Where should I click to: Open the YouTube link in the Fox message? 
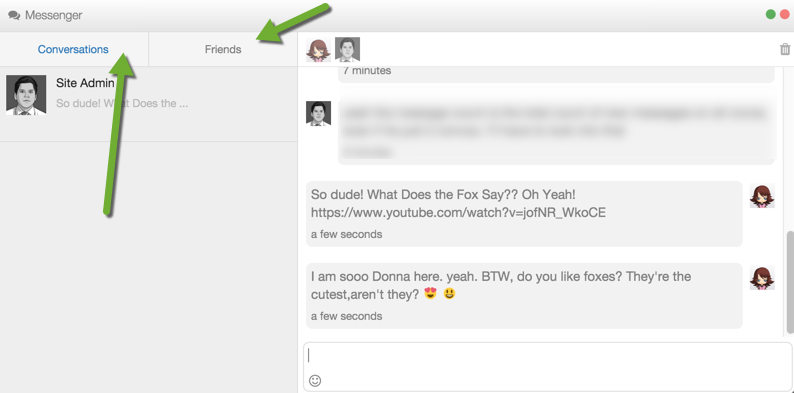click(458, 213)
